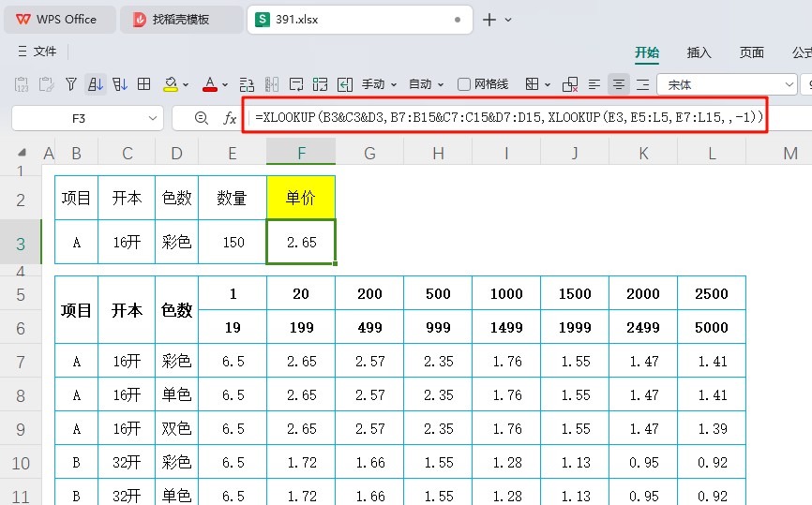Align text right
The image size is (812, 505).
[642, 84]
